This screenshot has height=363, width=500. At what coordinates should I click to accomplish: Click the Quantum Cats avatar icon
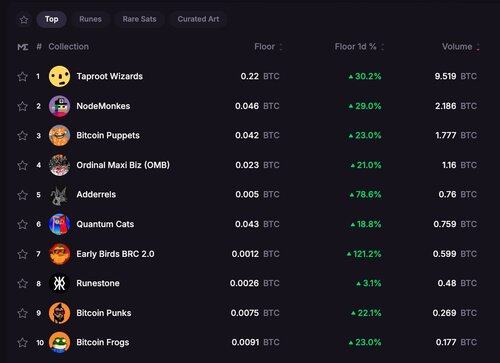pos(60,224)
